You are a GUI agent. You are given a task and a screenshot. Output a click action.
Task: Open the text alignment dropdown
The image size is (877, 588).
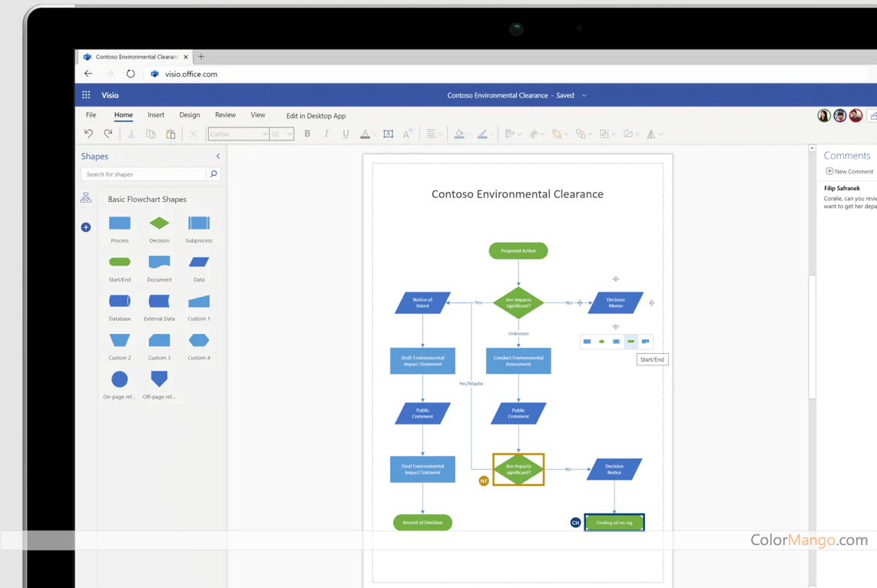click(434, 134)
